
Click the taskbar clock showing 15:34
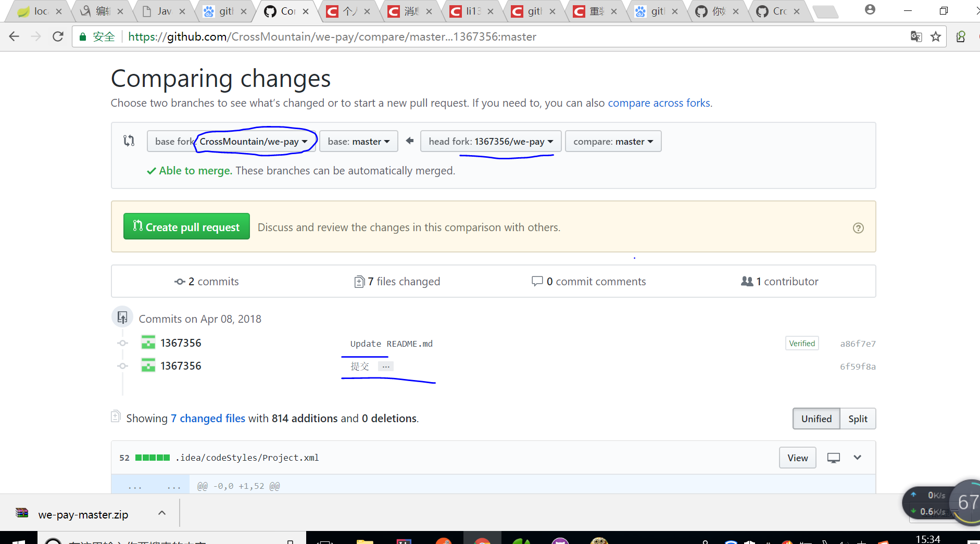coord(928,539)
